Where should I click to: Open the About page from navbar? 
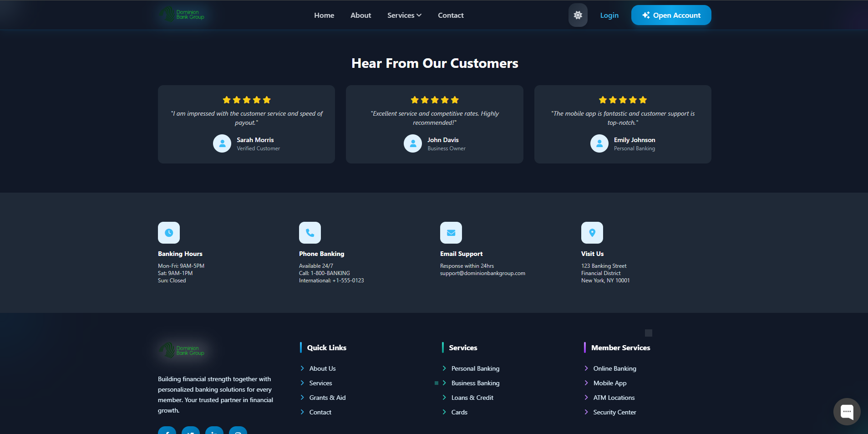360,15
